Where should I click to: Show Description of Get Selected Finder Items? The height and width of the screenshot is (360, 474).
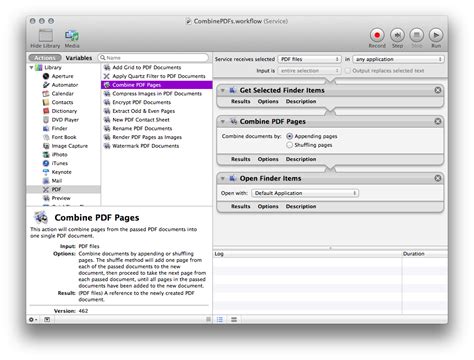[x=301, y=101]
